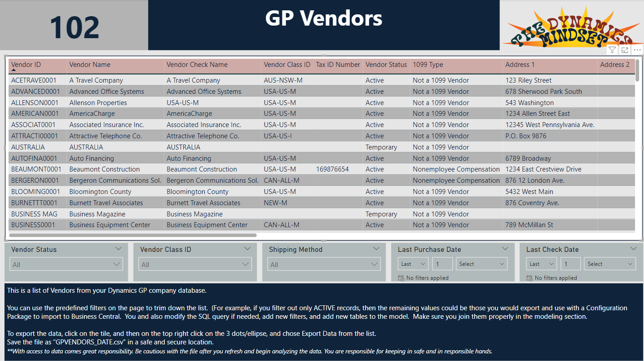Click the Last Check Date number field
Image resolution: width=644 pixels, height=361 pixels.
(571, 264)
